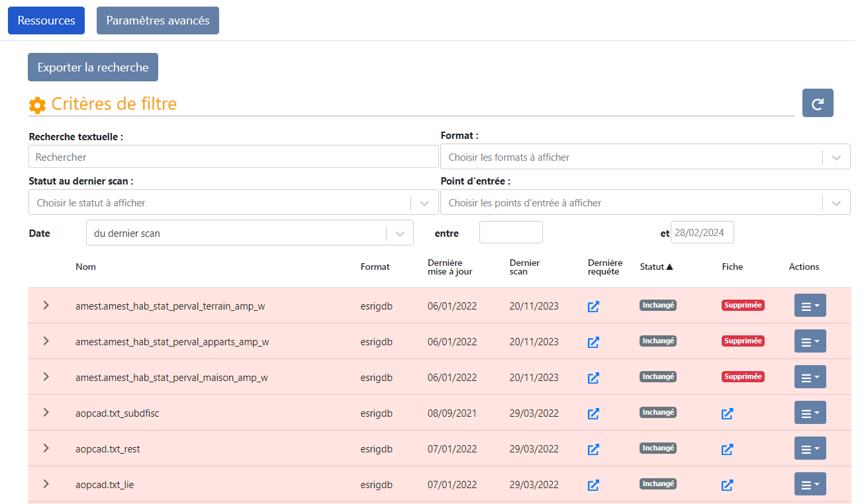Screen dimensions: 864x504
Task: Open the Point d'entrée dropdown
Action: (646, 202)
